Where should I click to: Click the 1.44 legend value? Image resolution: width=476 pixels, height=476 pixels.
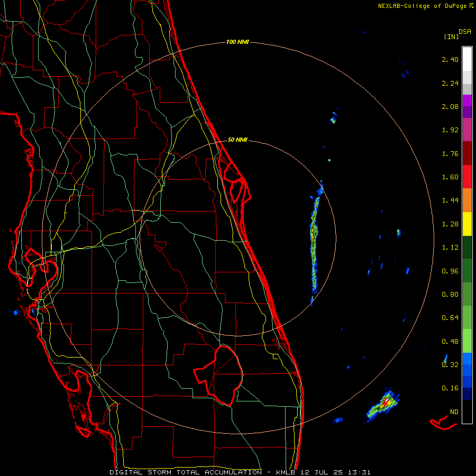coord(450,200)
